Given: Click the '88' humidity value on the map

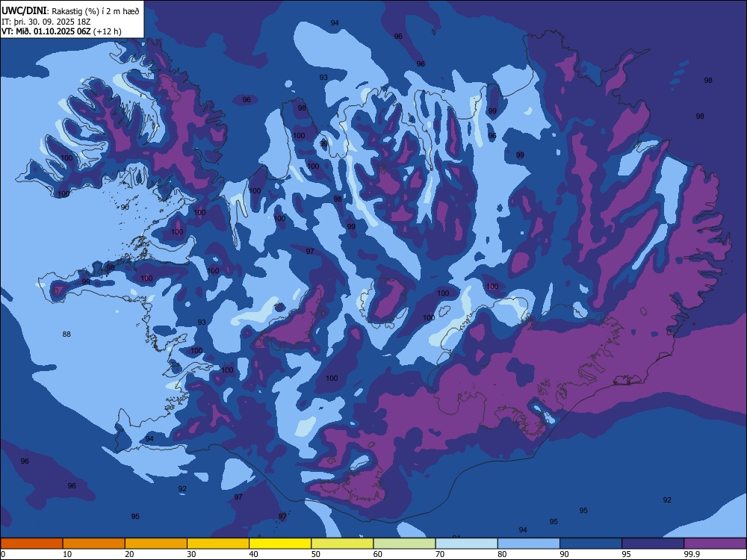Looking at the screenshot, I should coord(66,335).
